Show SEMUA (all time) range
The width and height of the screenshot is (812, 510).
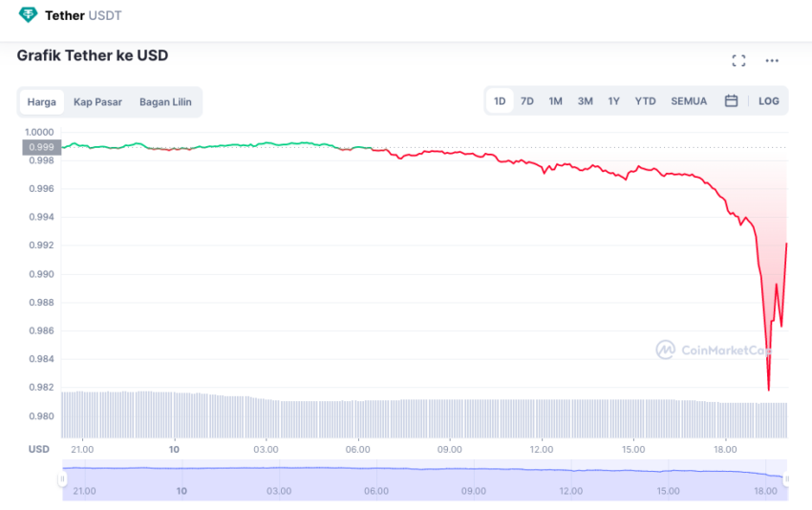click(x=689, y=101)
